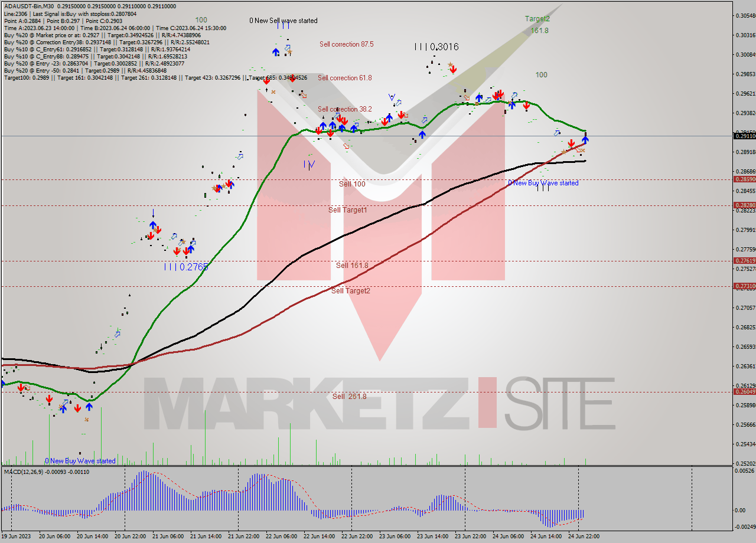Click the Buy %10 @ C_Entry88 line

[x=97, y=56]
